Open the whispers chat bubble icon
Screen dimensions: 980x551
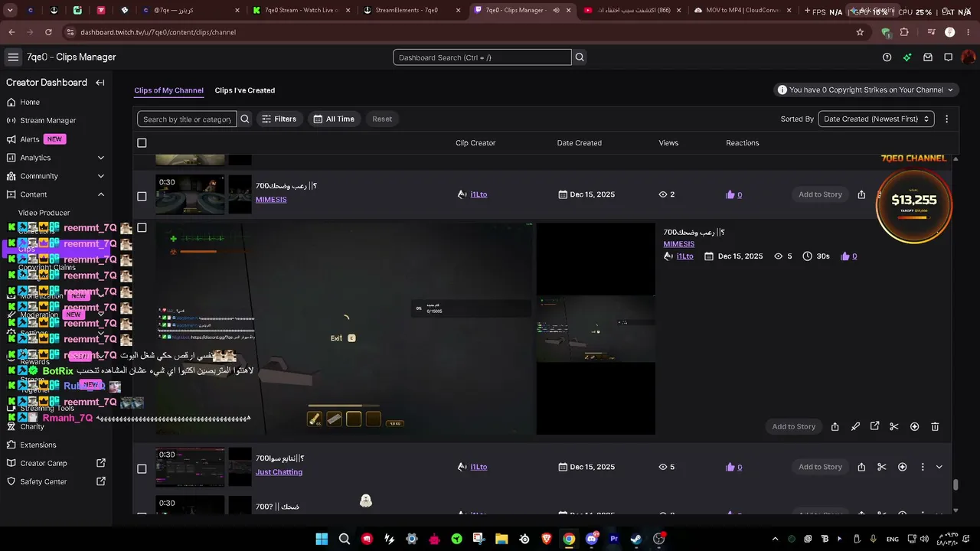(948, 57)
